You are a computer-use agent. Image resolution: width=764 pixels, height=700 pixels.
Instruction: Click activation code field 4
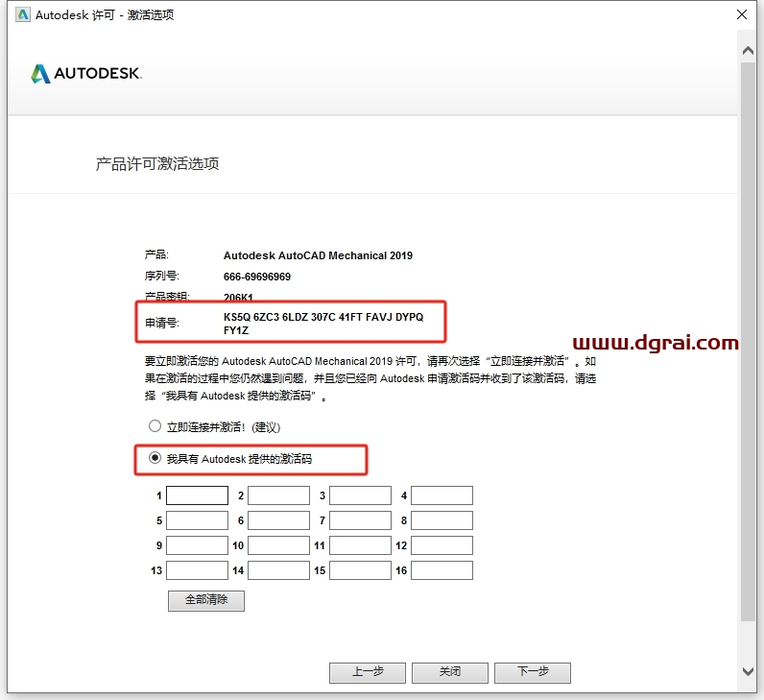pos(442,495)
